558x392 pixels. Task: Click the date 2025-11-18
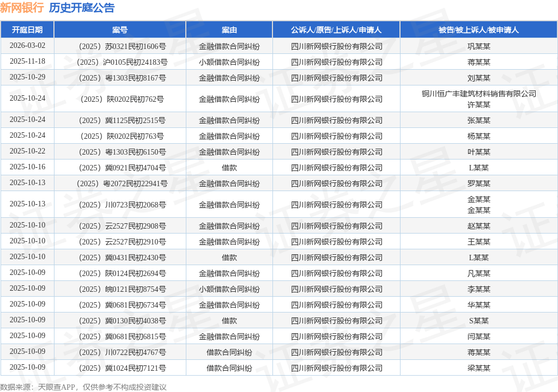tap(27, 61)
